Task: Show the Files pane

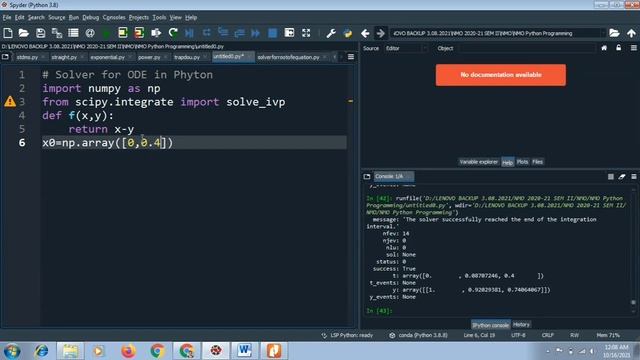Action: [538, 162]
